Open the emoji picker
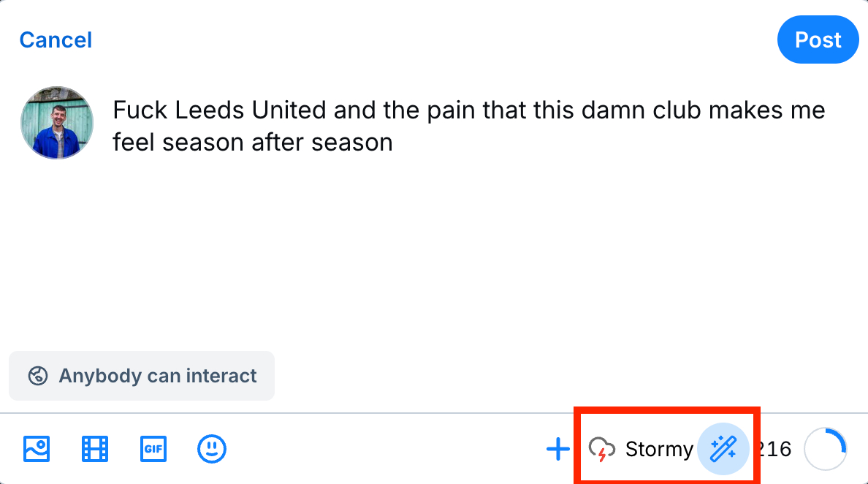 click(212, 448)
